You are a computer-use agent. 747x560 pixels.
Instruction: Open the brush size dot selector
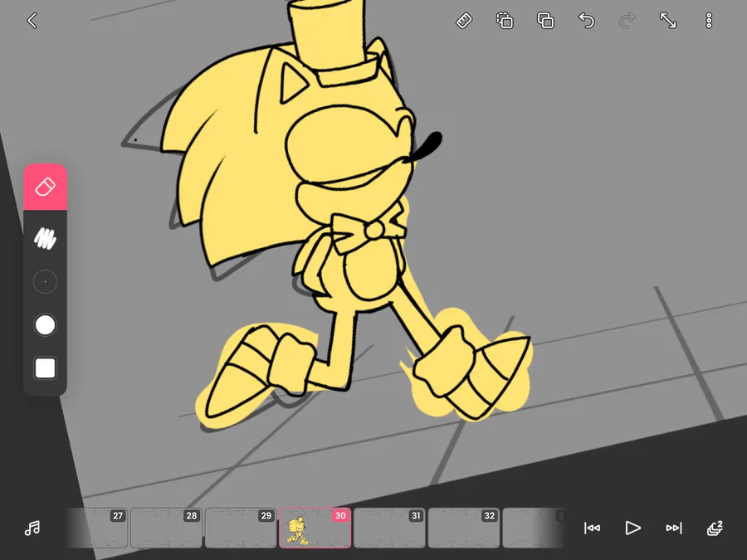coord(46,282)
